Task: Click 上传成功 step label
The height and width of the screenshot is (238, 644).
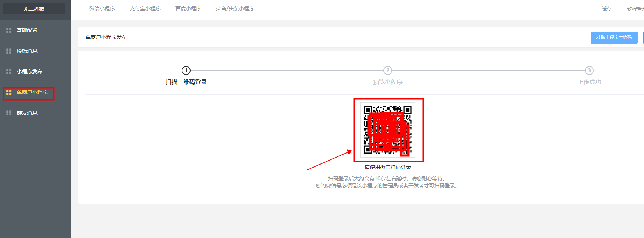Action: click(589, 82)
